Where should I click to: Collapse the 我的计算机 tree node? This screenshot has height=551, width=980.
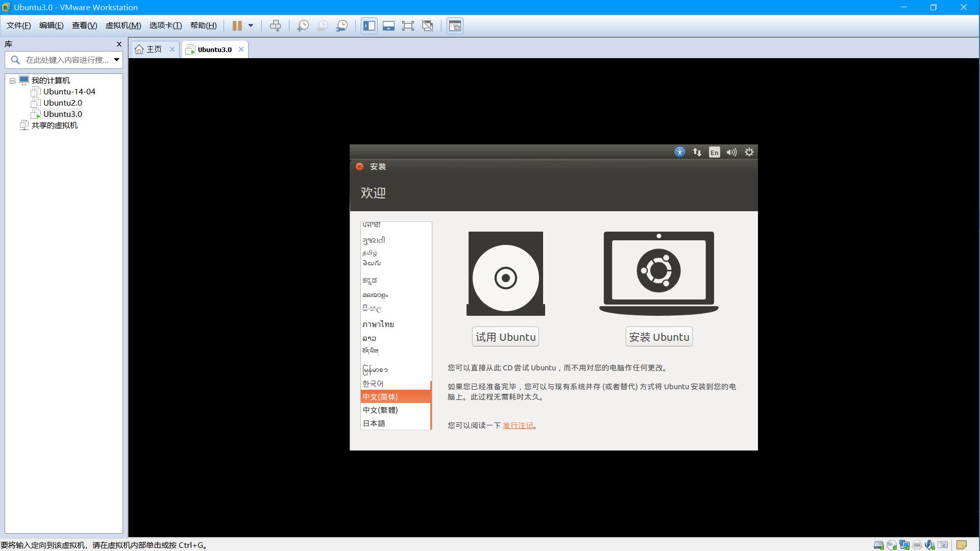pos(13,81)
